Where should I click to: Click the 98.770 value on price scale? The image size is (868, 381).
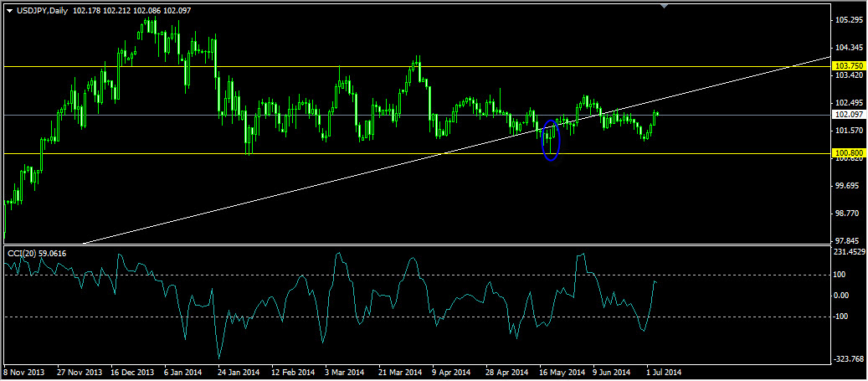point(849,214)
